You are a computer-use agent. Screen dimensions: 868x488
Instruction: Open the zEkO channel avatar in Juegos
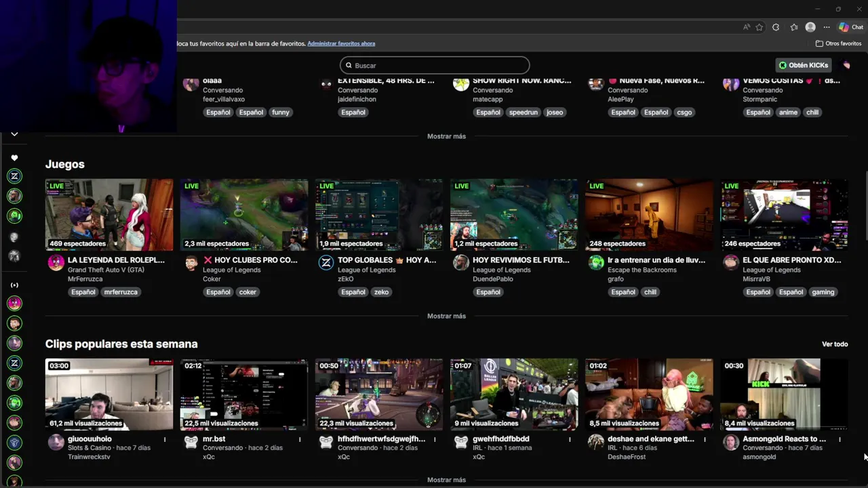point(326,263)
